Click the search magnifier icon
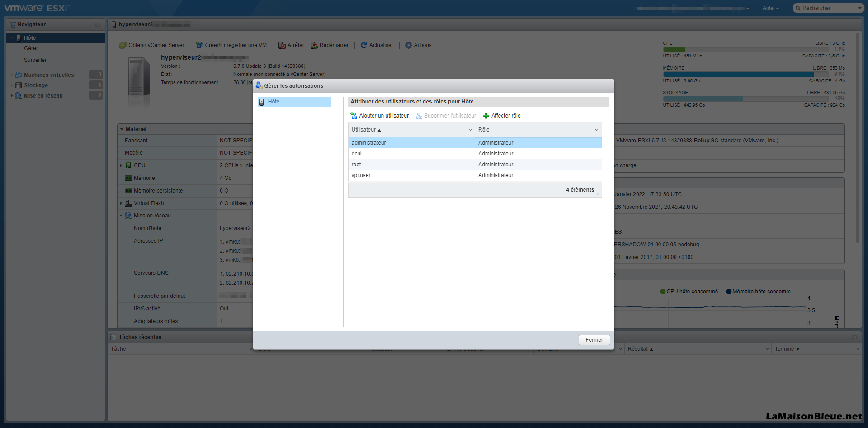Viewport: 868px width, 428px height. click(x=798, y=8)
